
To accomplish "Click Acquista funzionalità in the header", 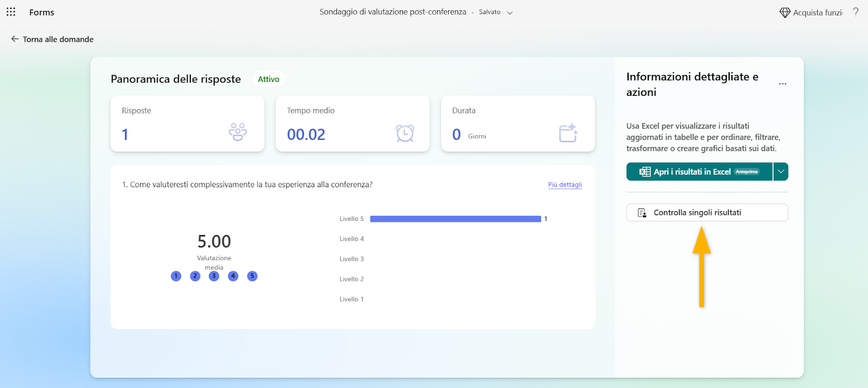I will click(817, 12).
